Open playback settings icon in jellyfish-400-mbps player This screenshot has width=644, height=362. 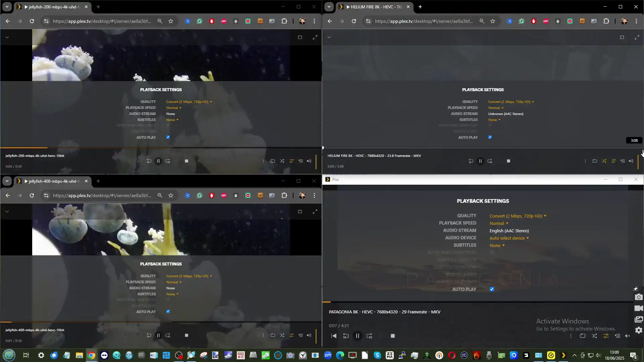point(291,335)
